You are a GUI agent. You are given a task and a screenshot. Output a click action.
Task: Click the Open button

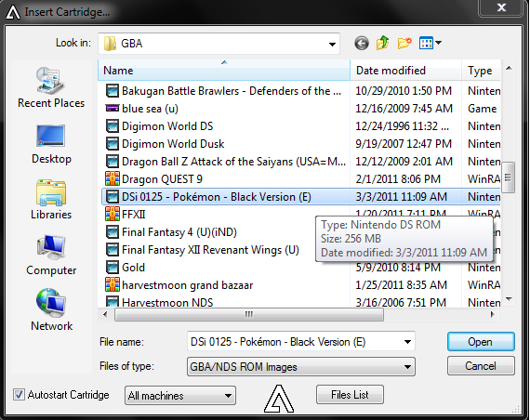(481, 342)
